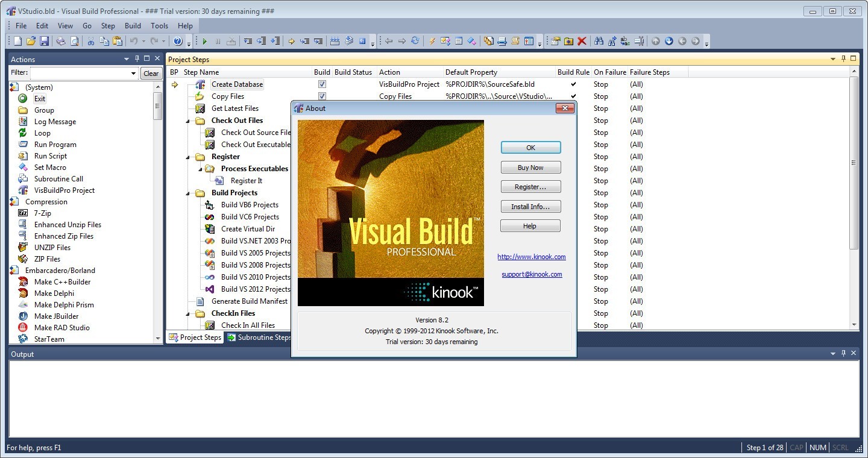Click the Set Macro action
This screenshot has width=868, height=458.
click(51, 167)
